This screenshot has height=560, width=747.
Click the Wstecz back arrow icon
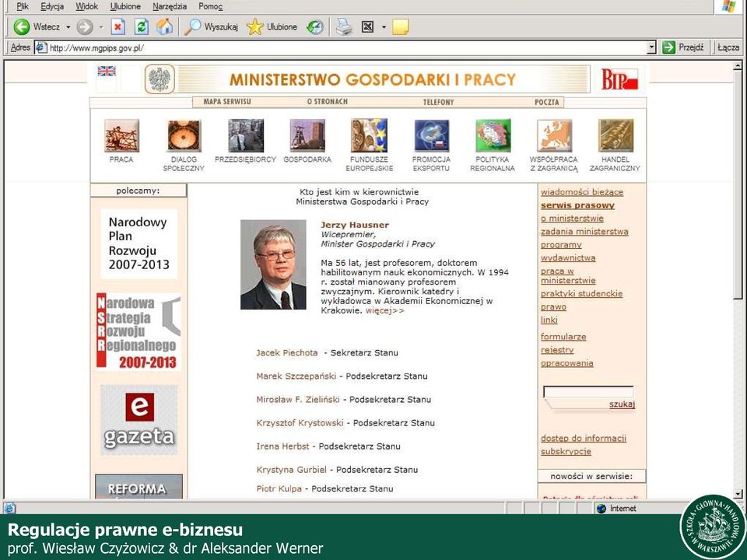[22, 26]
